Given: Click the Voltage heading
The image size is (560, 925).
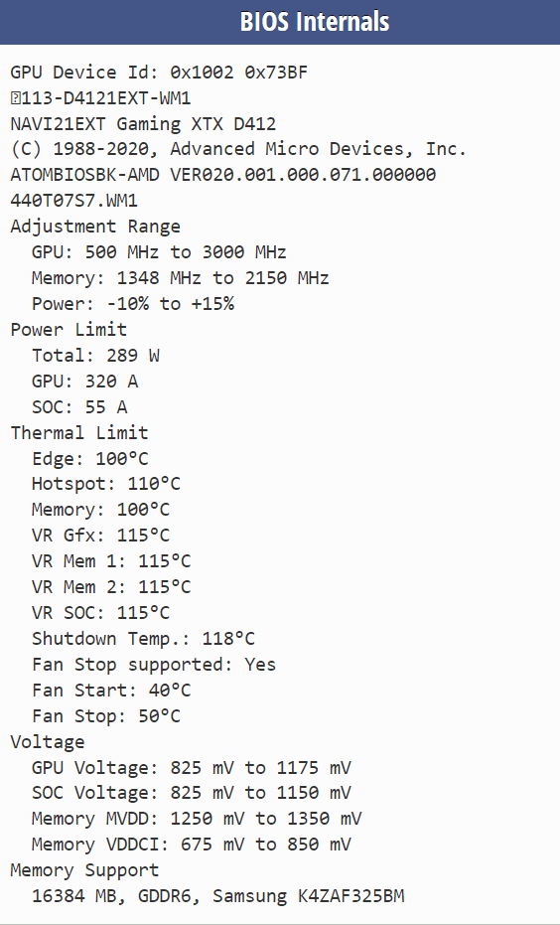Looking at the screenshot, I should pyautogui.click(x=48, y=742).
